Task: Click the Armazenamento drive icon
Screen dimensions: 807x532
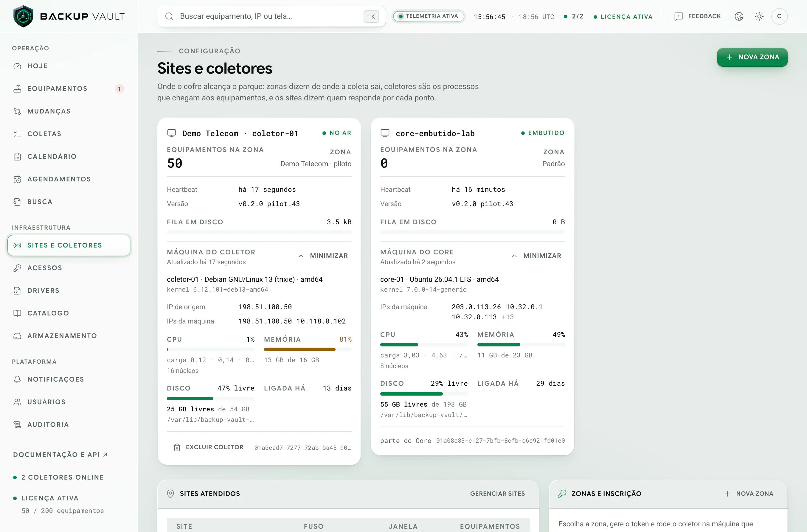Action: click(17, 336)
